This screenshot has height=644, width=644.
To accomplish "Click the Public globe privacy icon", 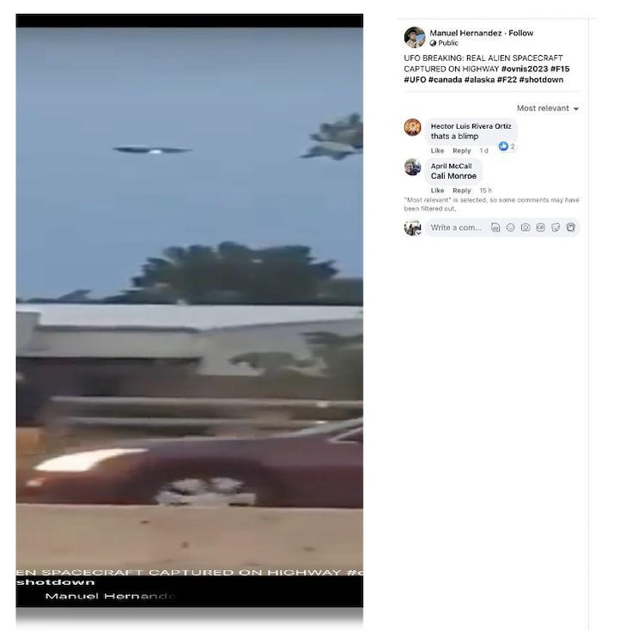I will 433,43.
